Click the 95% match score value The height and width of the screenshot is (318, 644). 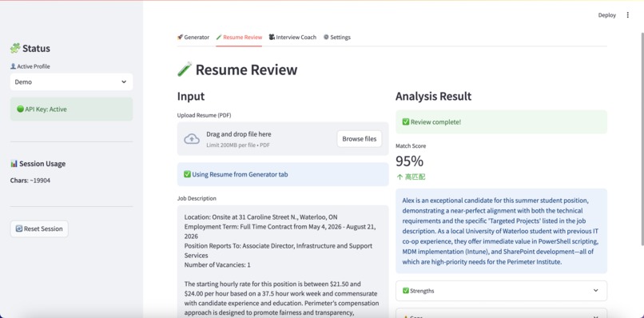[409, 161]
